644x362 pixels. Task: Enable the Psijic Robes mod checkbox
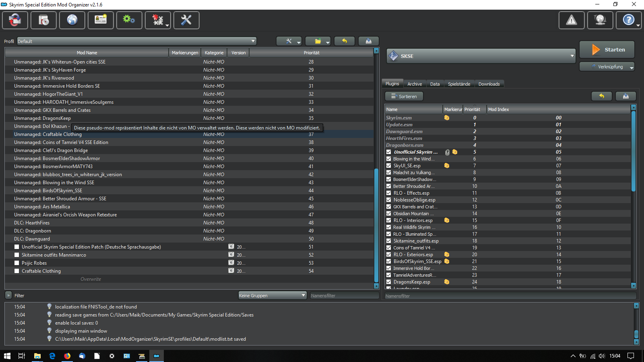(17, 263)
